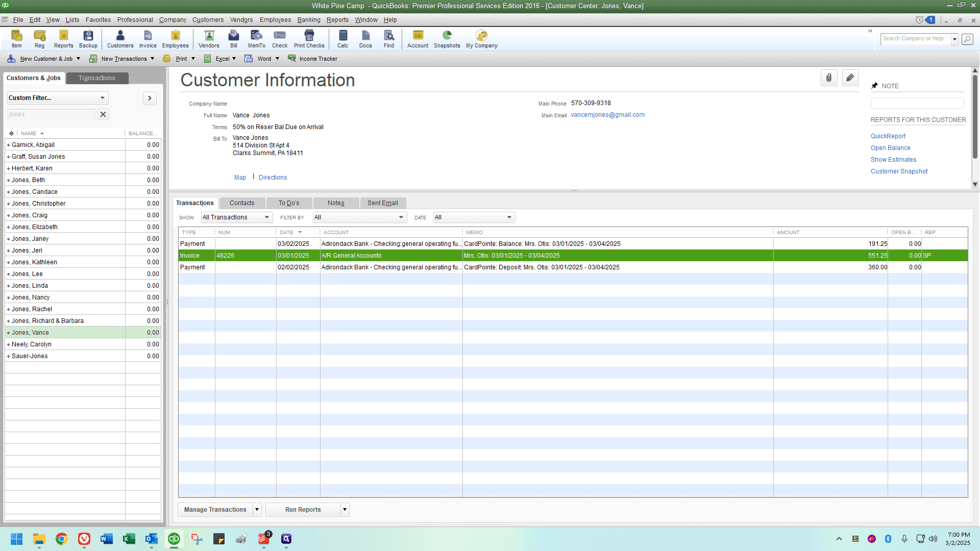Click the Windows Start button
This screenshot has width=980, height=551.
click(17, 539)
